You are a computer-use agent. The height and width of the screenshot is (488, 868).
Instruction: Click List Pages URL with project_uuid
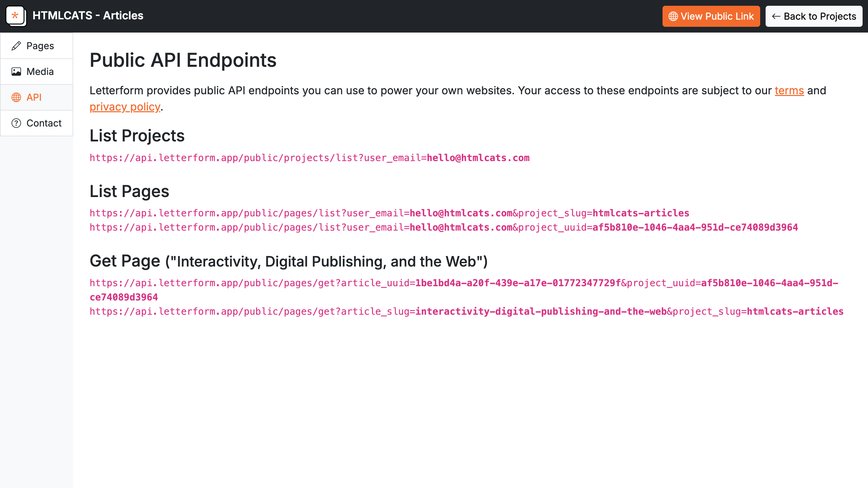[x=443, y=227]
